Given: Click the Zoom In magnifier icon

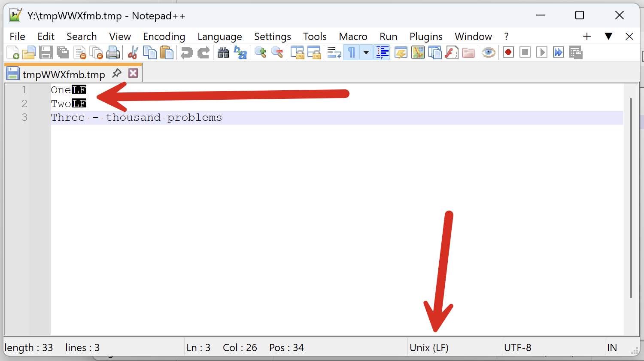Looking at the screenshot, I should (x=260, y=52).
